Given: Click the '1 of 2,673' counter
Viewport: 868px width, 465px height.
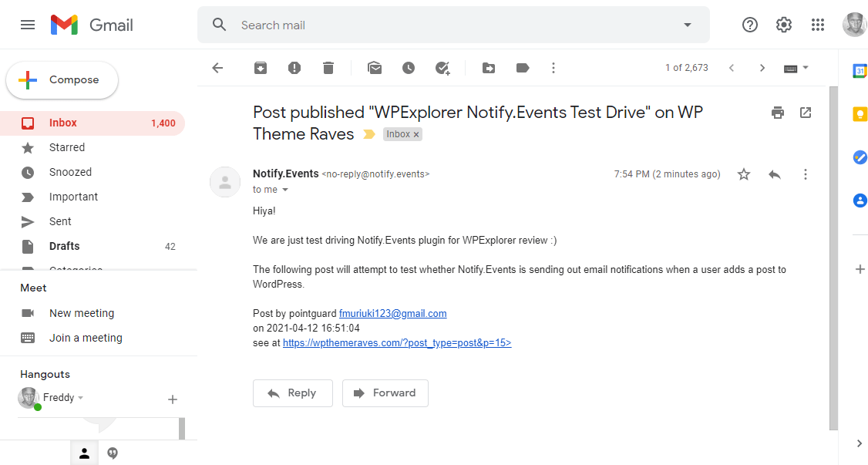Looking at the screenshot, I should pos(686,68).
